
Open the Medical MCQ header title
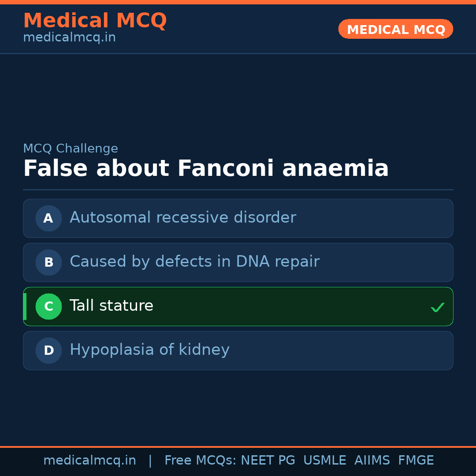(x=95, y=21)
